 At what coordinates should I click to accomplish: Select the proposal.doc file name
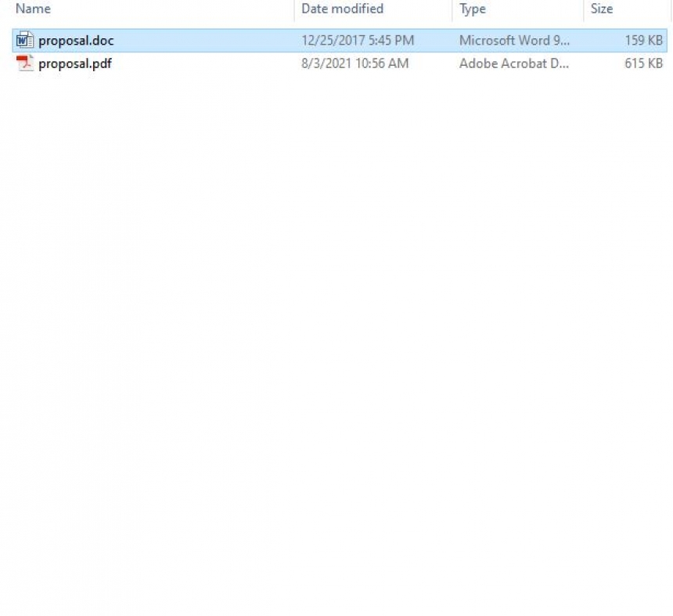(x=76, y=41)
